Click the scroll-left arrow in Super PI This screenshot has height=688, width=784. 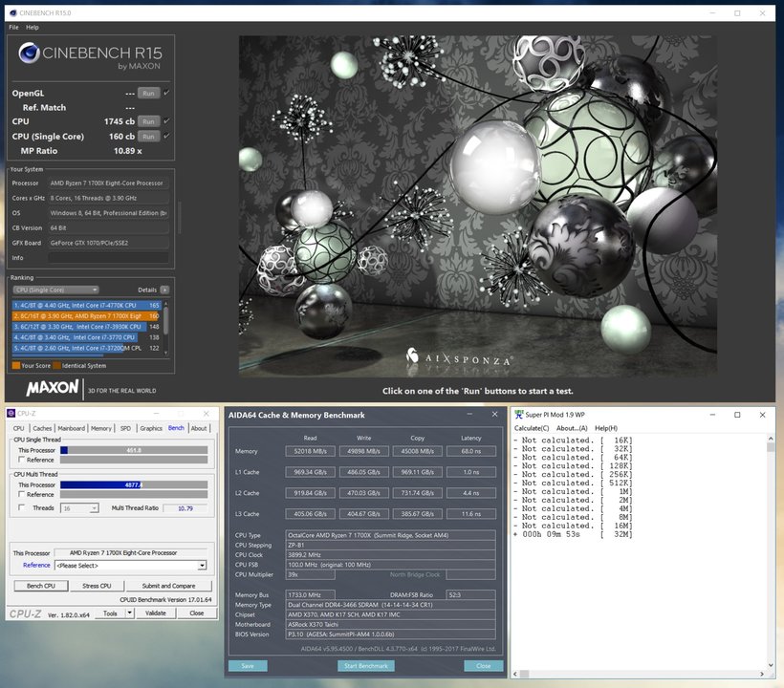pyautogui.click(x=515, y=674)
